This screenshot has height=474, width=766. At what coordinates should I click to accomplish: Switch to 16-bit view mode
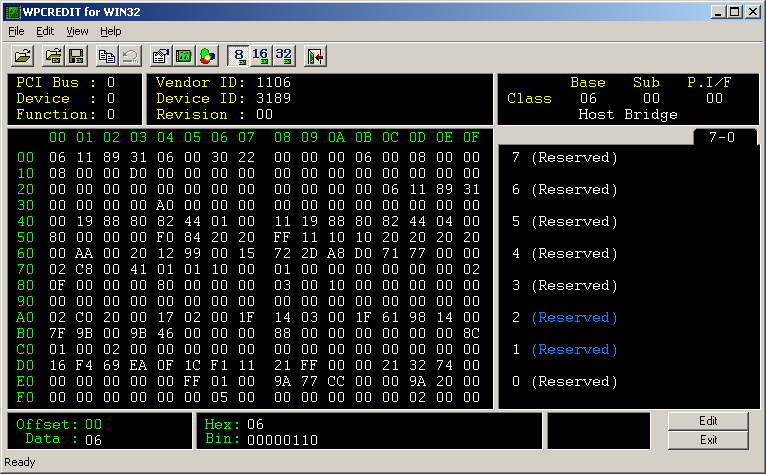pos(260,56)
